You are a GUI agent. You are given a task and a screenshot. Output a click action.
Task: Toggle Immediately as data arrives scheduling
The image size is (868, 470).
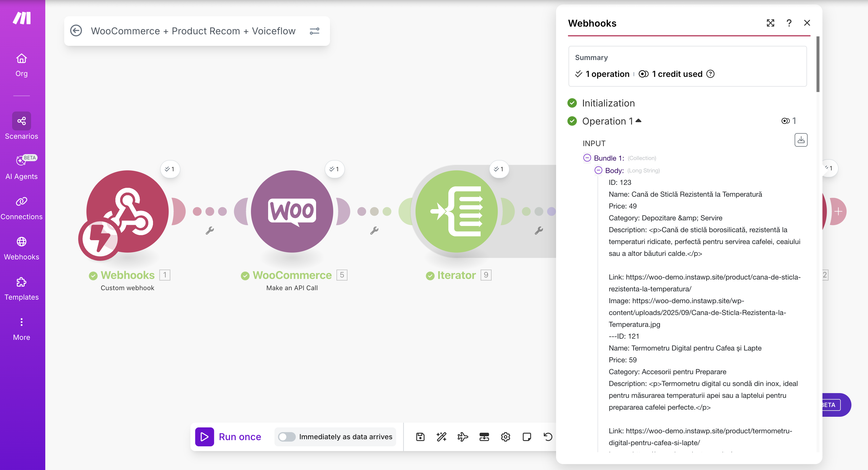coord(287,437)
